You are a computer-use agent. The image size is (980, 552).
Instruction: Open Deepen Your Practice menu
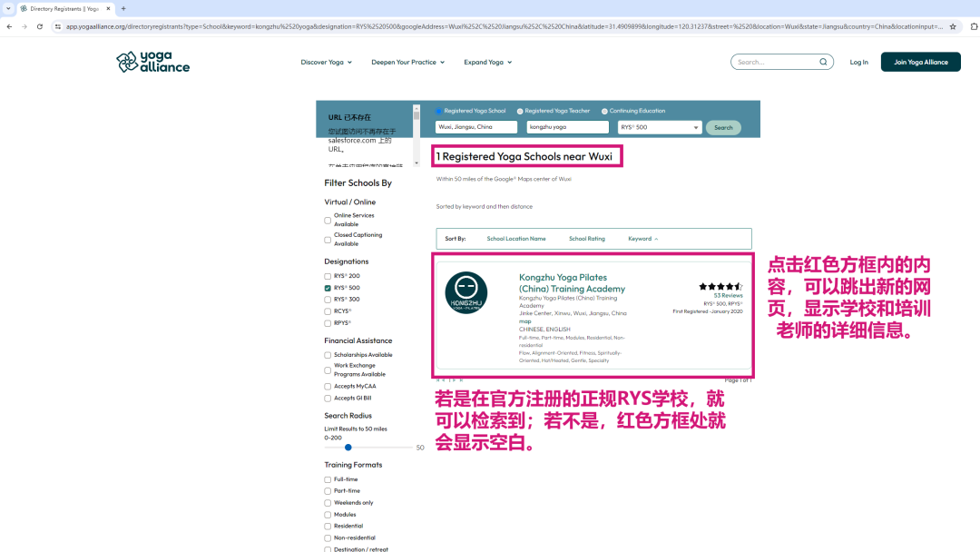(408, 62)
